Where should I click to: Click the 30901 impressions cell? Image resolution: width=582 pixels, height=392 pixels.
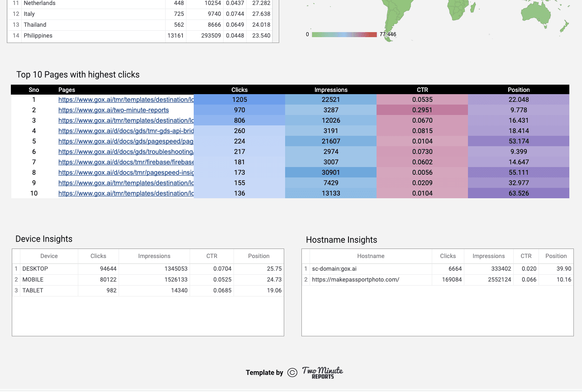pos(331,172)
